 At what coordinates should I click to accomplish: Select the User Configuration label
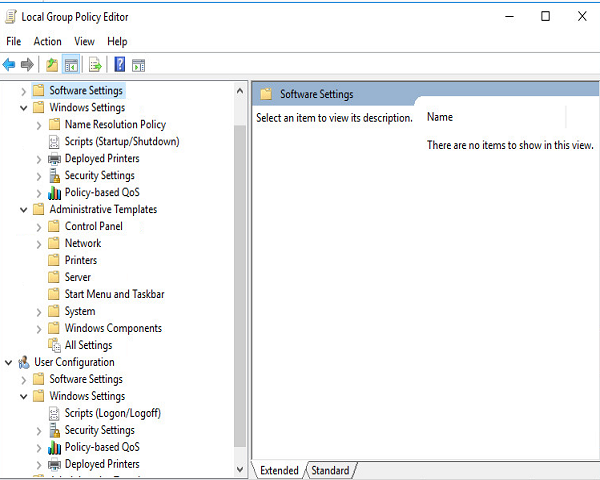[x=74, y=362]
